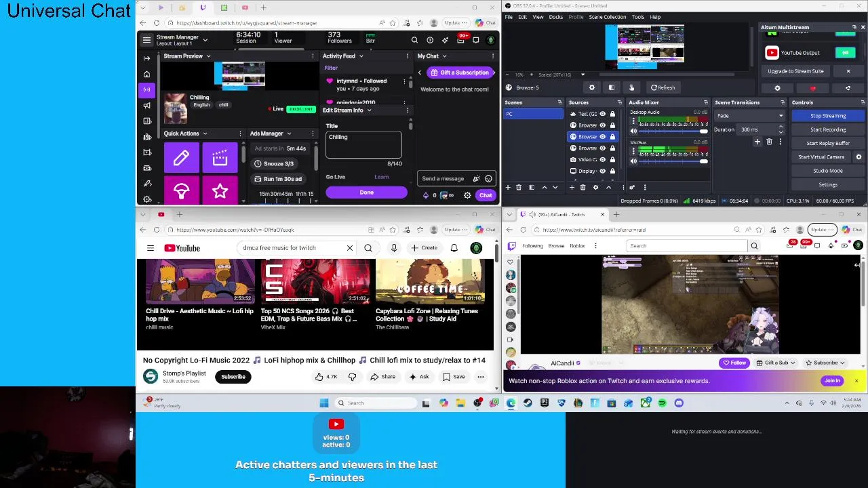Expand Activity Feed panel dropdown
868x488 pixels.
(x=361, y=56)
